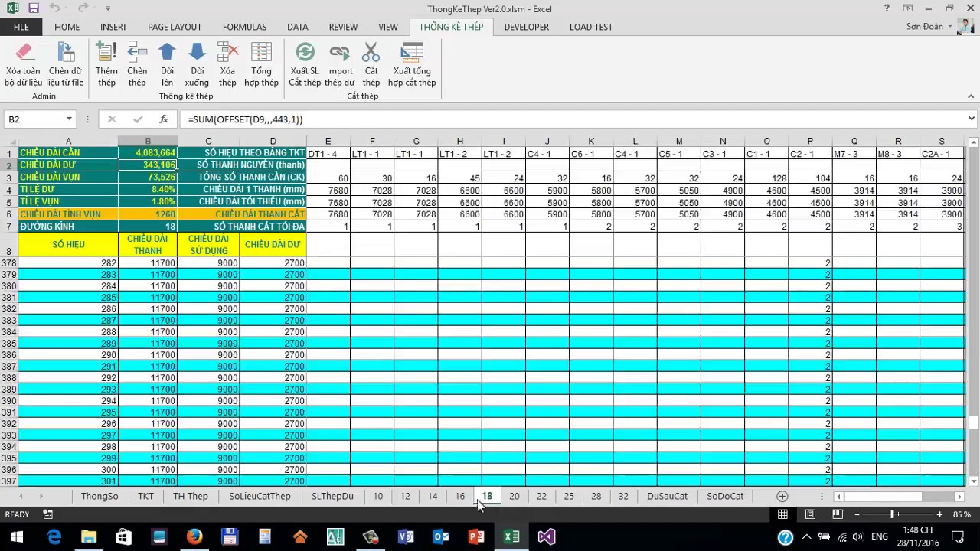Click the Windows Start button
Viewport: 980px width, 551px height.
pyautogui.click(x=17, y=536)
